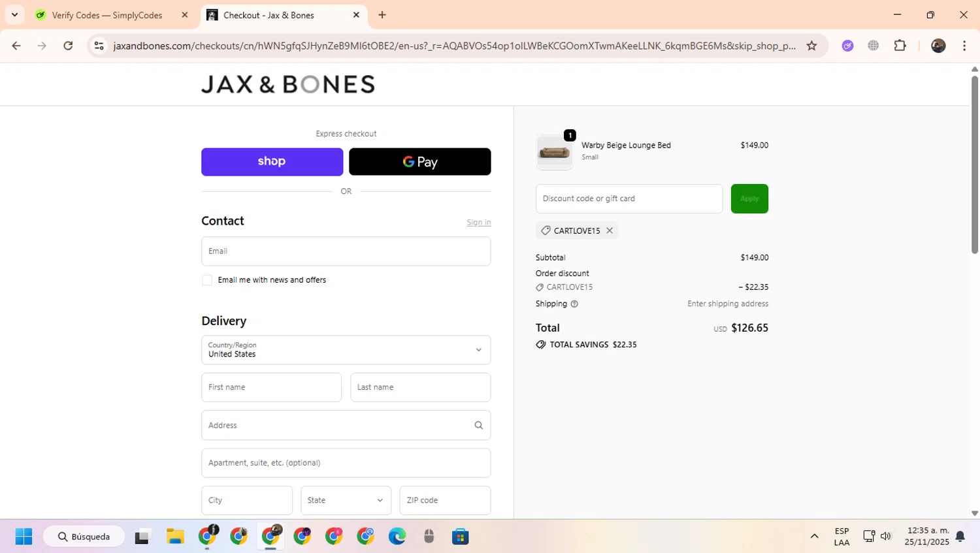The height and width of the screenshot is (553, 980).
Task: Click the Windows taskbar search box
Action: click(84, 537)
